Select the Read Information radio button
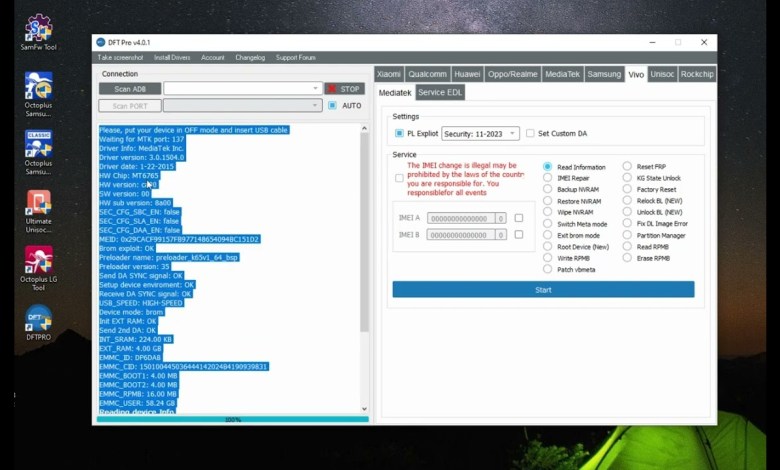Viewport: 780px width, 470px height. pos(548,167)
